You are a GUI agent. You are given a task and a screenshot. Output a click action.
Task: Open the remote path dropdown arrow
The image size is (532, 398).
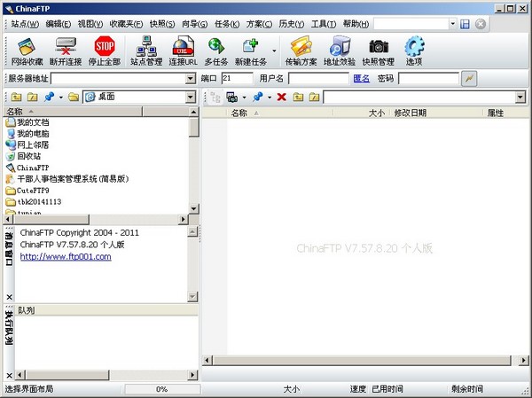point(520,98)
